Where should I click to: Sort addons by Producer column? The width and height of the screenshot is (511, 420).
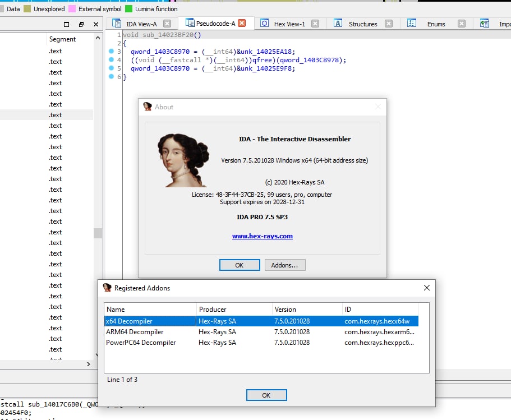tap(234, 309)
